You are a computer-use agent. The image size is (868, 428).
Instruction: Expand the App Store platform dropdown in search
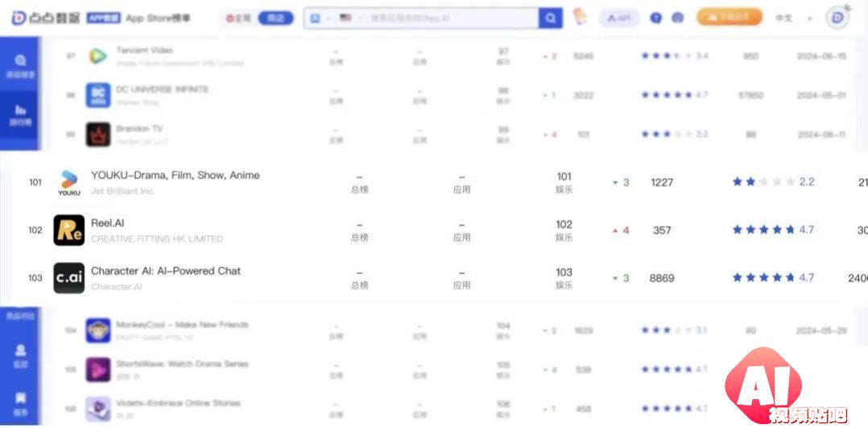tap(320, 18)
